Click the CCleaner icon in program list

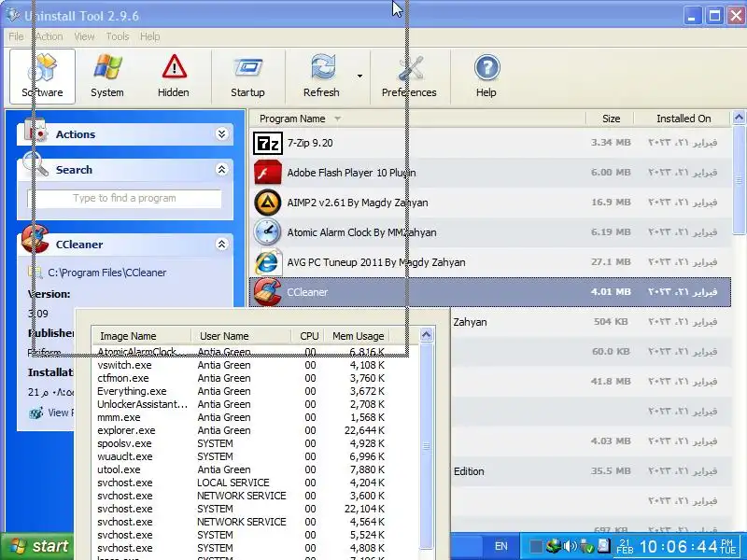(267, 292)
